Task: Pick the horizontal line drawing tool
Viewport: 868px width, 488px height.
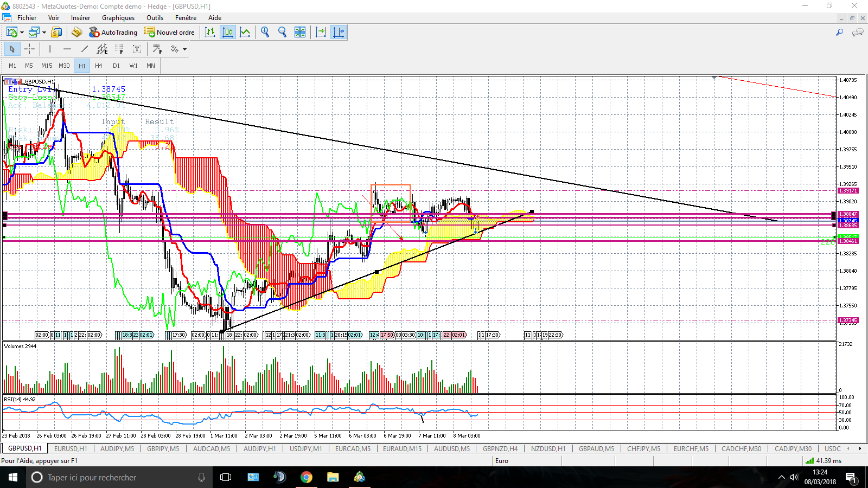Action: (x=67, y=49)
